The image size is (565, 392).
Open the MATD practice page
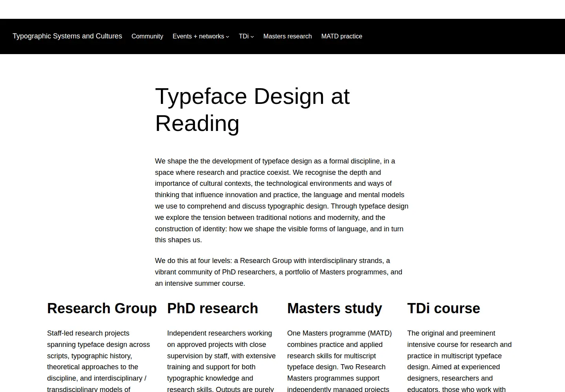[342, 36]
